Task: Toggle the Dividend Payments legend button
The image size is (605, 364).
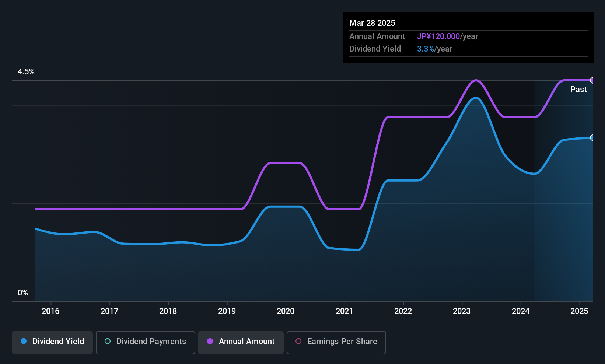Action: (x=146, y=343)
